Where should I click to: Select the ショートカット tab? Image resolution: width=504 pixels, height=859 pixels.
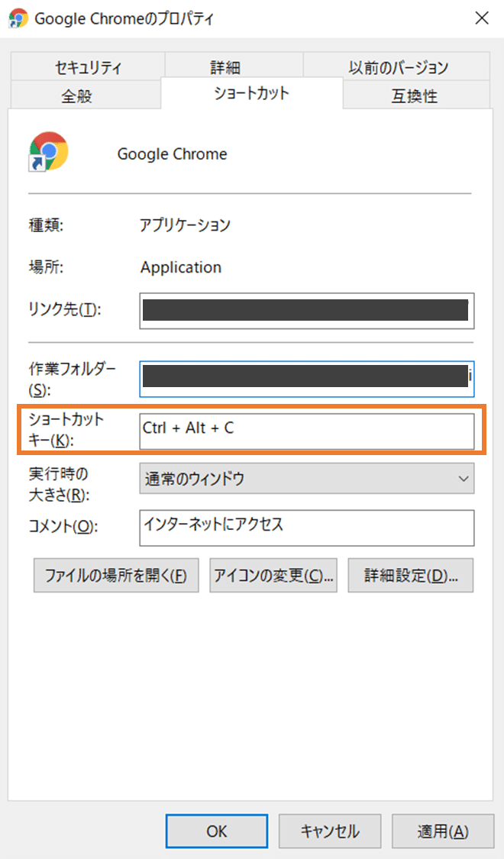(251, 93)
